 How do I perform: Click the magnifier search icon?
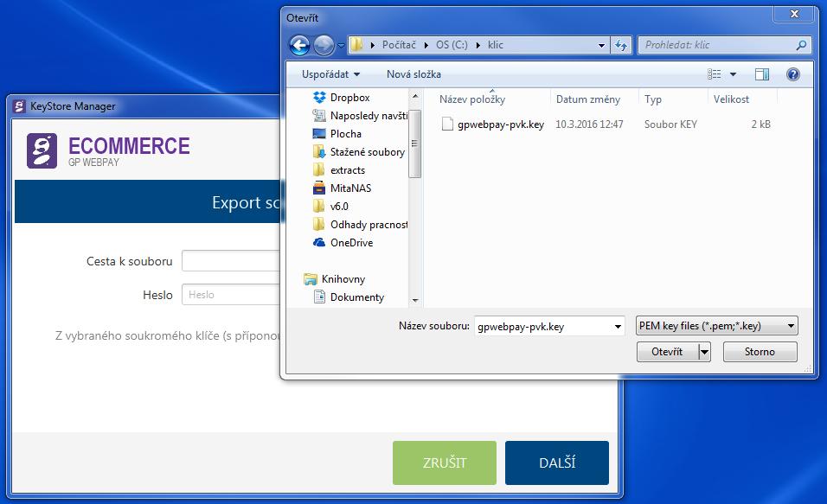point(801,45)
